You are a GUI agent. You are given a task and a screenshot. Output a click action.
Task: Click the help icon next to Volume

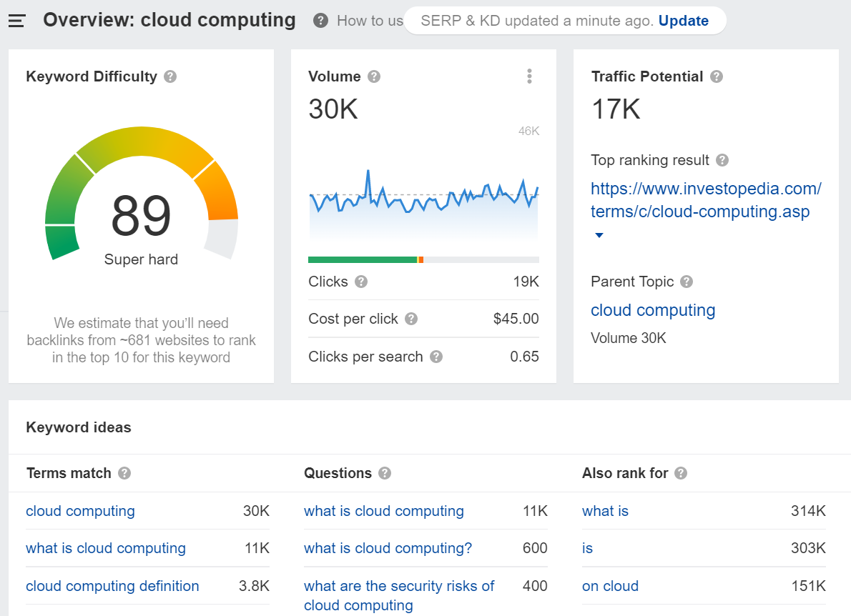[374, 76]
